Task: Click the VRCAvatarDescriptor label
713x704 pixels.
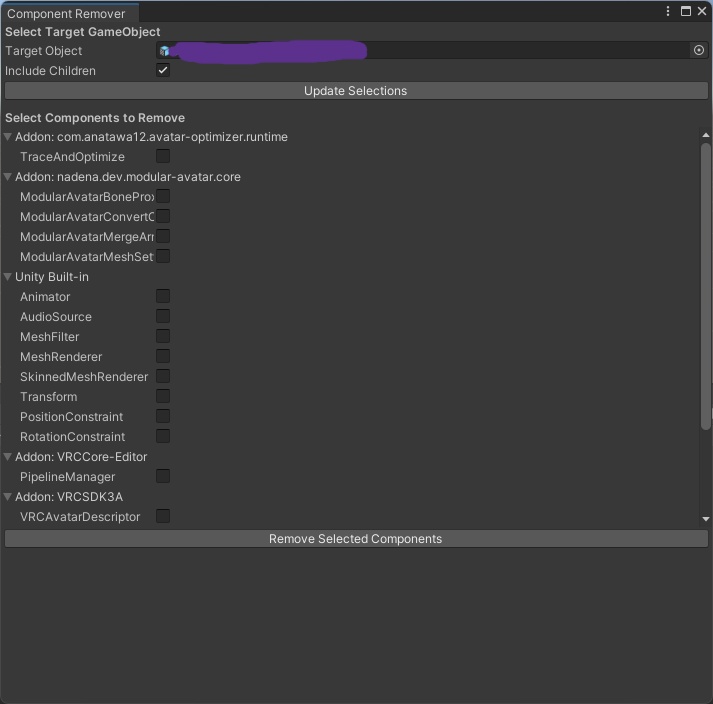Action: point(80,517)
